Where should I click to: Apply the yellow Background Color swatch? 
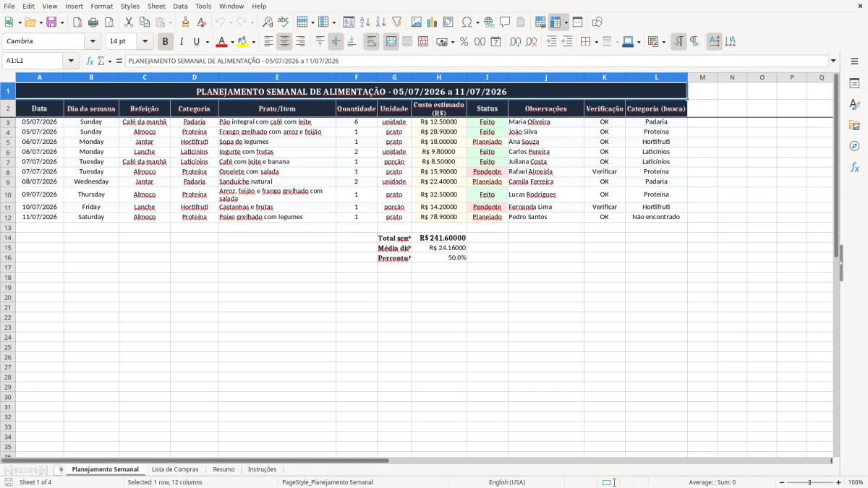click(x=243, y=42)
